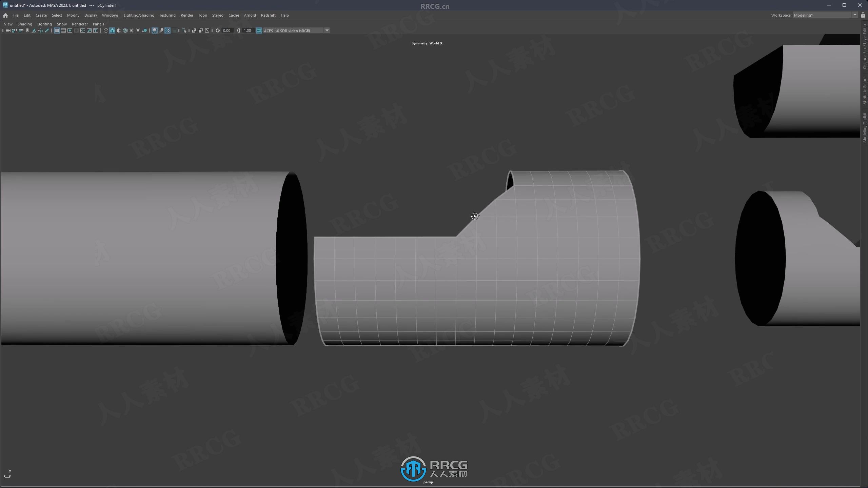This screenshot has height=488, width=868.
Task: Click the Maya home icon
Action: tap(5, 15)
